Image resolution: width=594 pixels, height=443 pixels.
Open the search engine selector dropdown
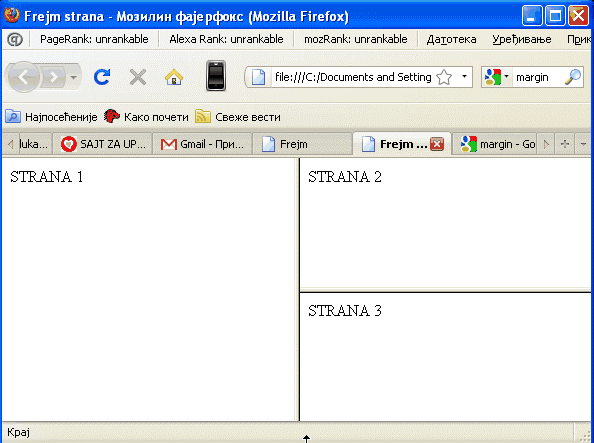pyautogui.click(x=497, y=77)
